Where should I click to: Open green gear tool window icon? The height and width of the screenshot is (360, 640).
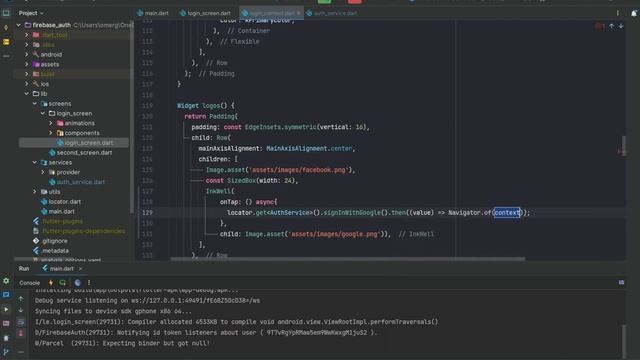tap(6, 281)
